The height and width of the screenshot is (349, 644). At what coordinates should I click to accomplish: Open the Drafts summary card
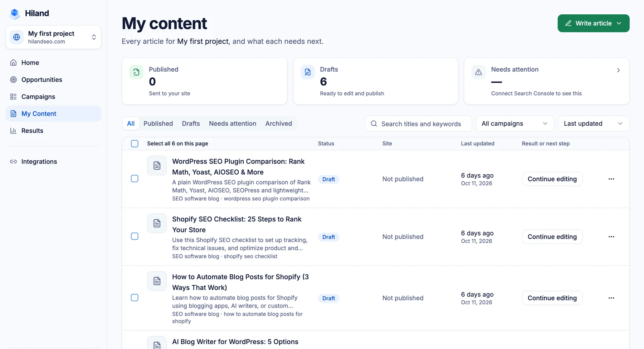[x=376, y=81]
